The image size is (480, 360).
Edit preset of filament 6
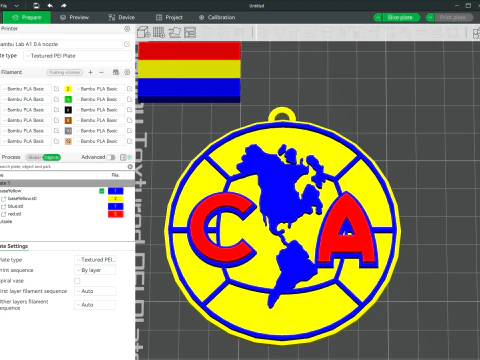129,110
